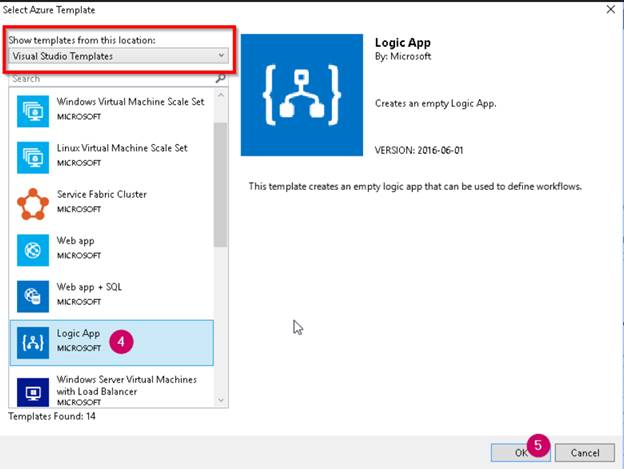Image resolution: width=624 pixels, height=469 pixels.
Task: Select the Web app + SQL template name
Action: pyautogui.click(x=89, y=287)
